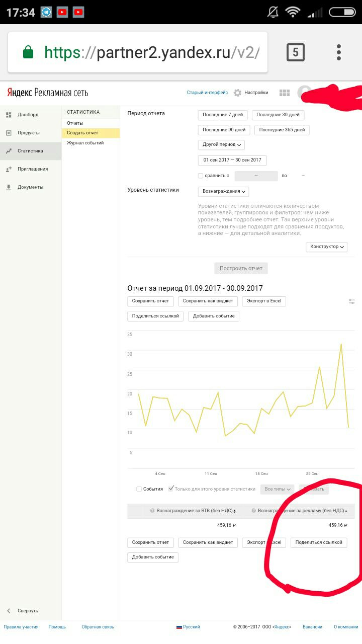Click the Статистика chart sidebar icon

[x=9, y=151]
